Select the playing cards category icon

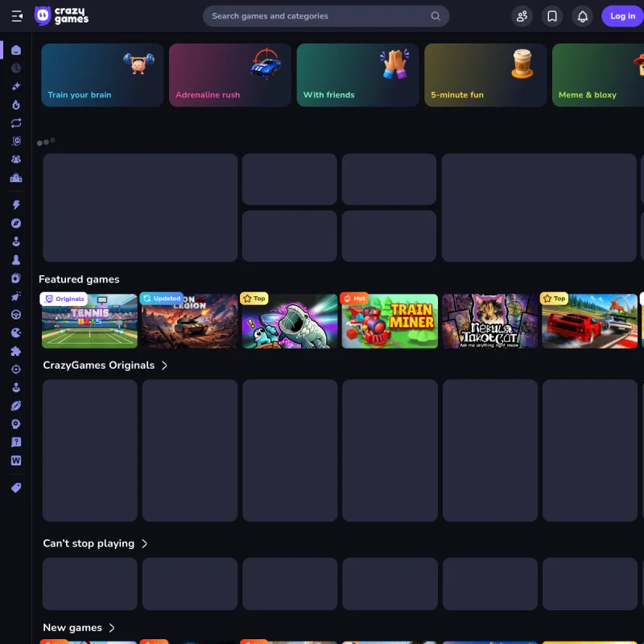16,278
